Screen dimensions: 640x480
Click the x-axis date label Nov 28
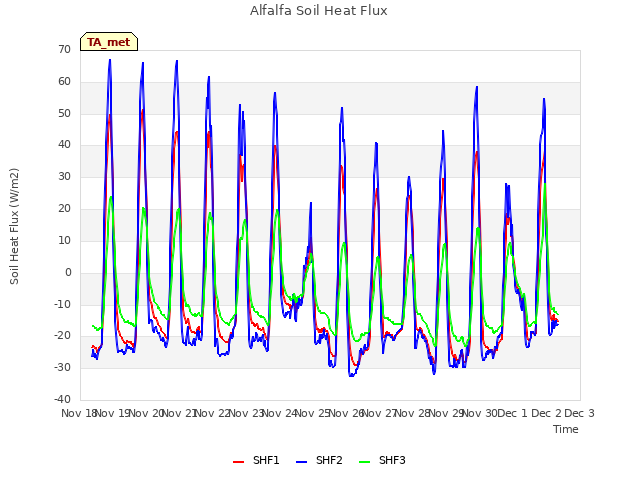(413, 413)
